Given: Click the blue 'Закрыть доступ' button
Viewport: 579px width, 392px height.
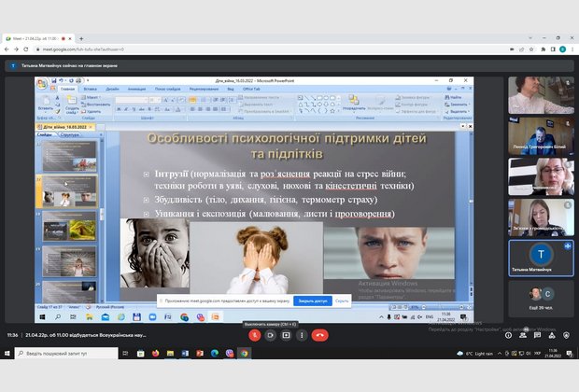Looking at the screenshot, I should point(311,301).
